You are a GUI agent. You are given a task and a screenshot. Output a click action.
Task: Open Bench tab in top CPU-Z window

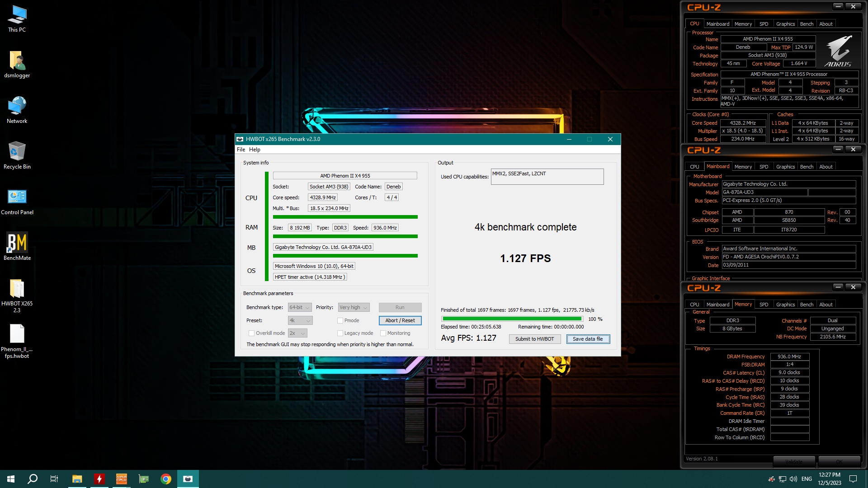click(807, 24)
